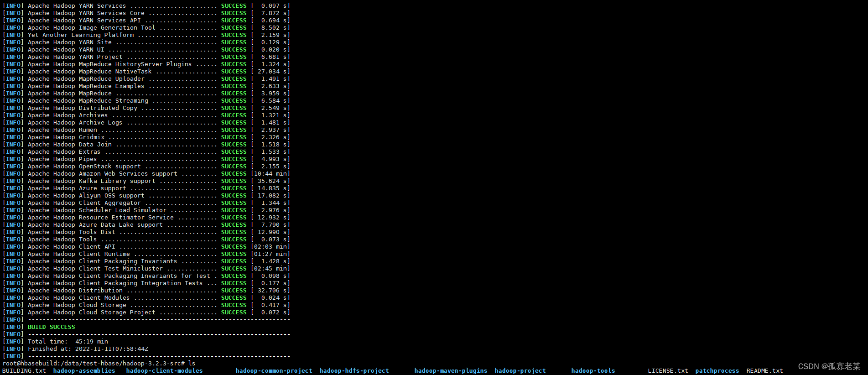868x375 pixels.
Task: Select the 'hadoop-tools' directory name
Action: [x=593, y=371]
